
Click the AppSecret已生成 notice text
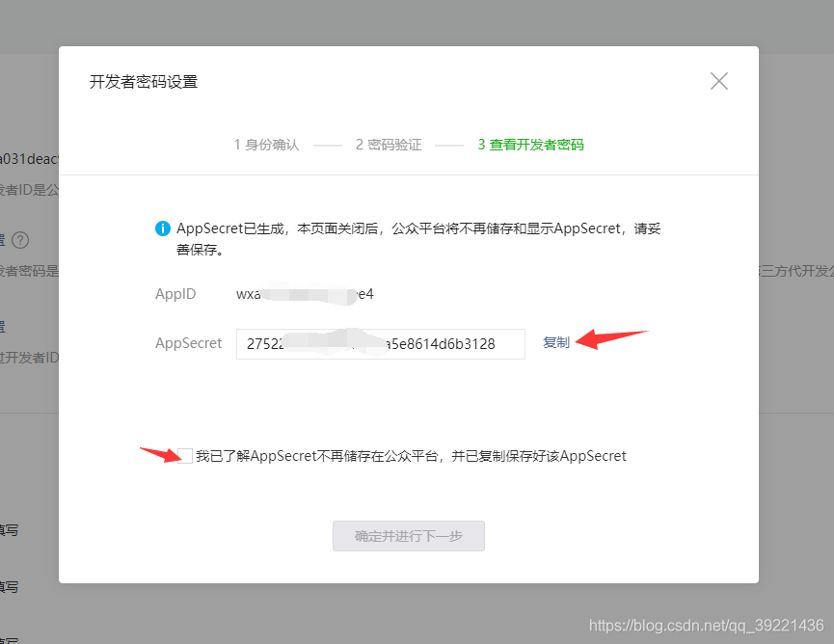point(418,239)
